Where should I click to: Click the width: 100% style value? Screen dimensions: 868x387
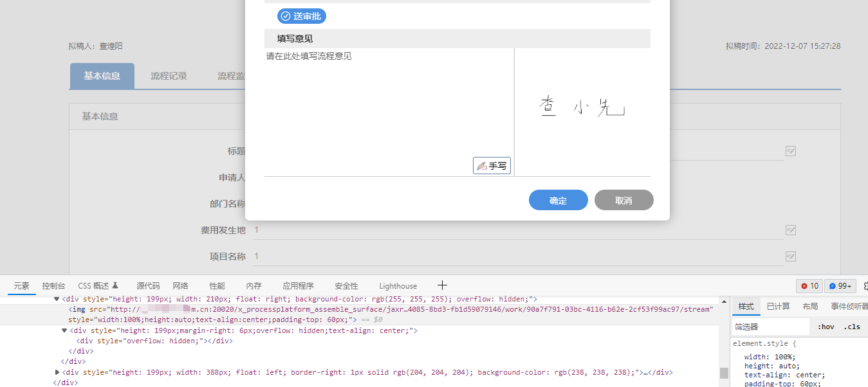785,357
